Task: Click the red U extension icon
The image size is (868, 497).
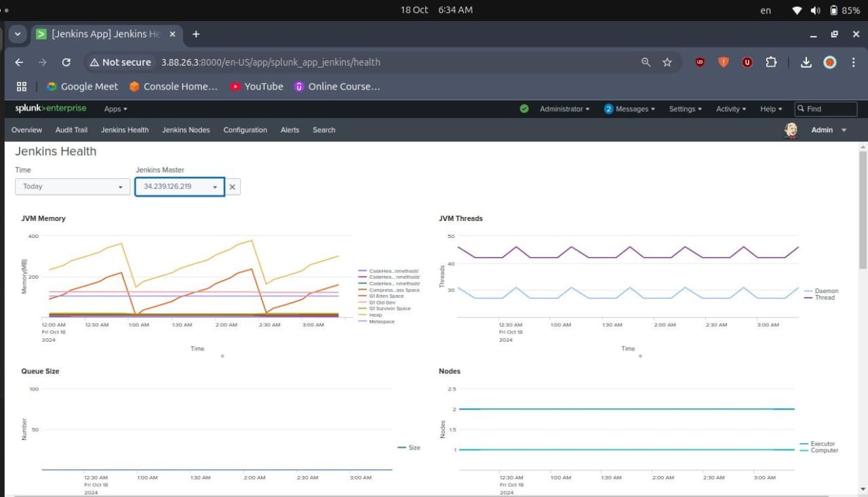Action: click(747, 62)
